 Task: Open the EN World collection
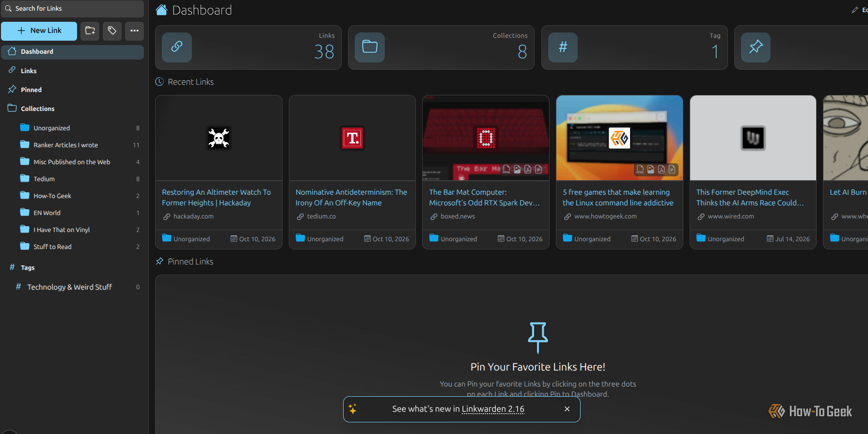(x=79, y=213)
